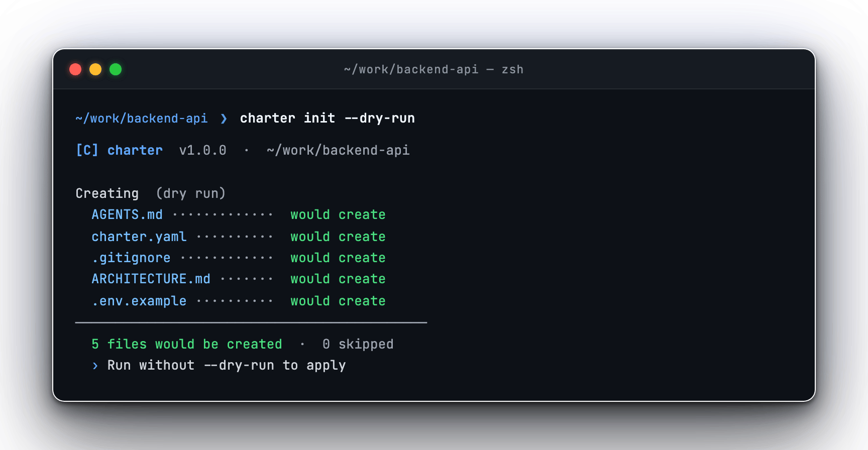The height and width of the screenshot is (450, 868).
Task: Click the blue 'charter' name in banner
Action: 135,150
